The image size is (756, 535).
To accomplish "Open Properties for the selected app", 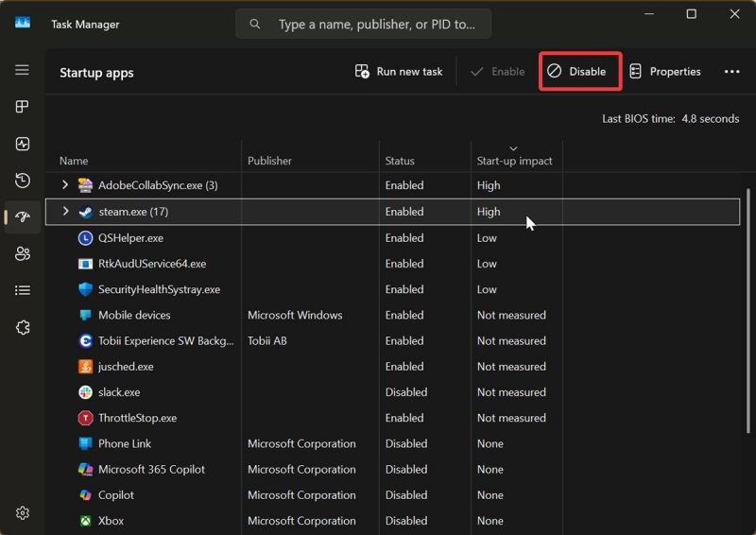I will 664,72.
